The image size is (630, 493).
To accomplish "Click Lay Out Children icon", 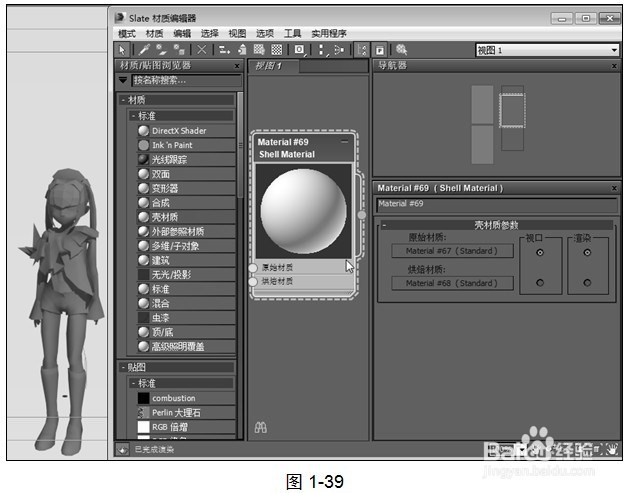I will 340,50.
